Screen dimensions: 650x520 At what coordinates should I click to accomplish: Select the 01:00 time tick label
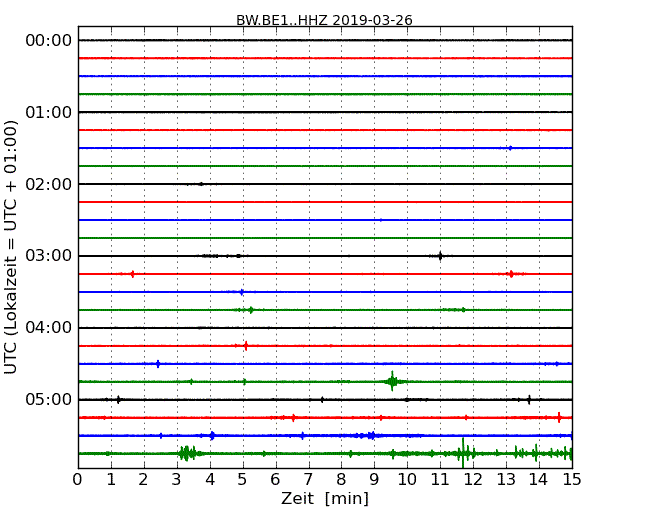click(49, 112)
